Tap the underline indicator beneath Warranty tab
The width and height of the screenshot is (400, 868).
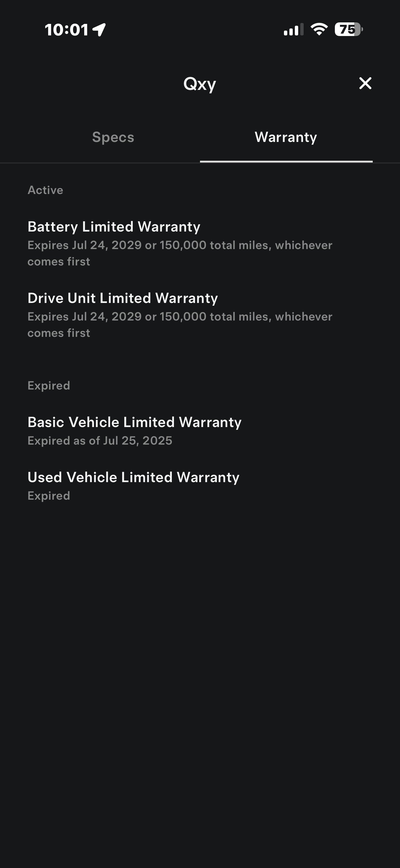click(x=286, y=162)
